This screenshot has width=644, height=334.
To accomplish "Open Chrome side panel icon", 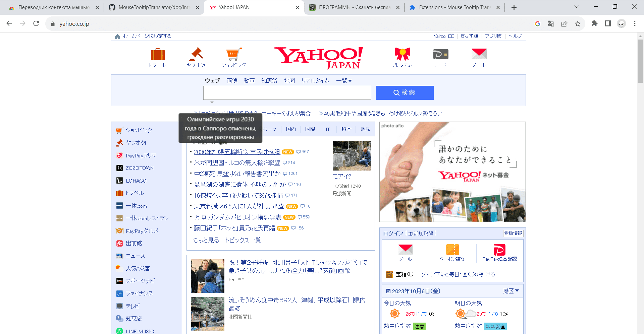I will click(608, 23).
